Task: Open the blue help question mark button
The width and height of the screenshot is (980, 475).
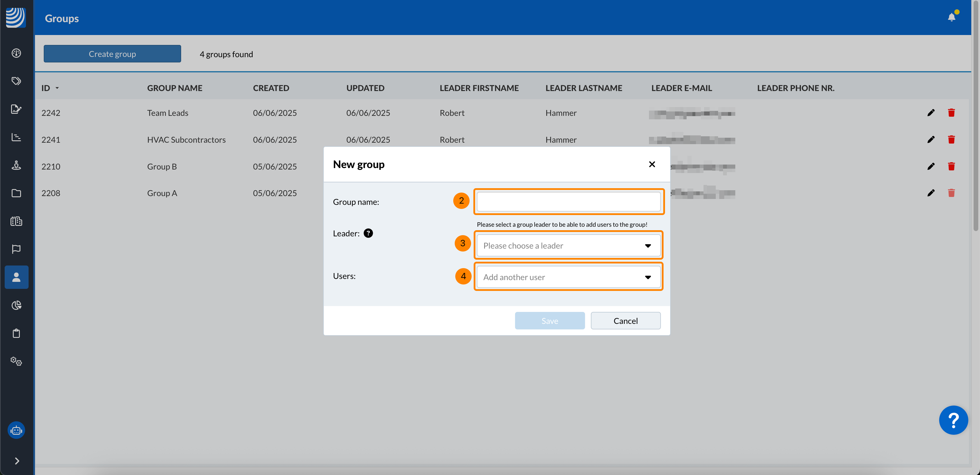Action: click(x=953, y=420)
